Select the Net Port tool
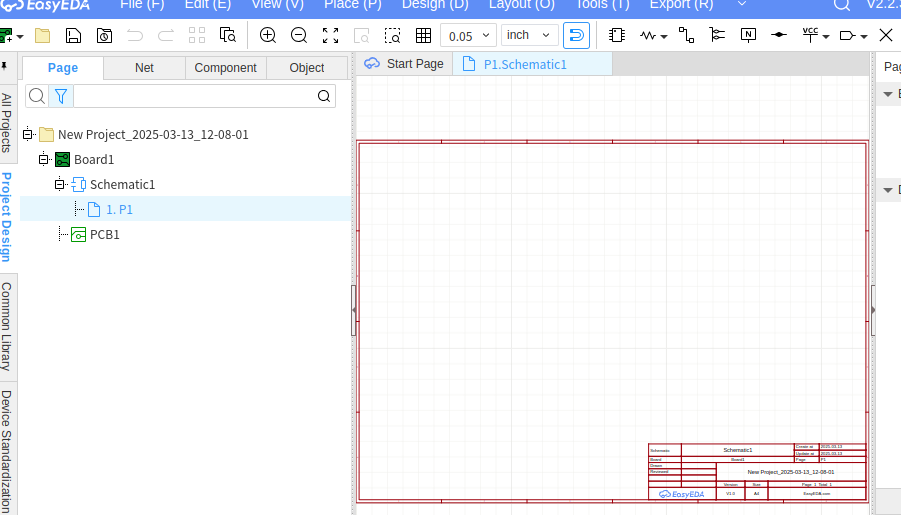 tap(847, 36)
